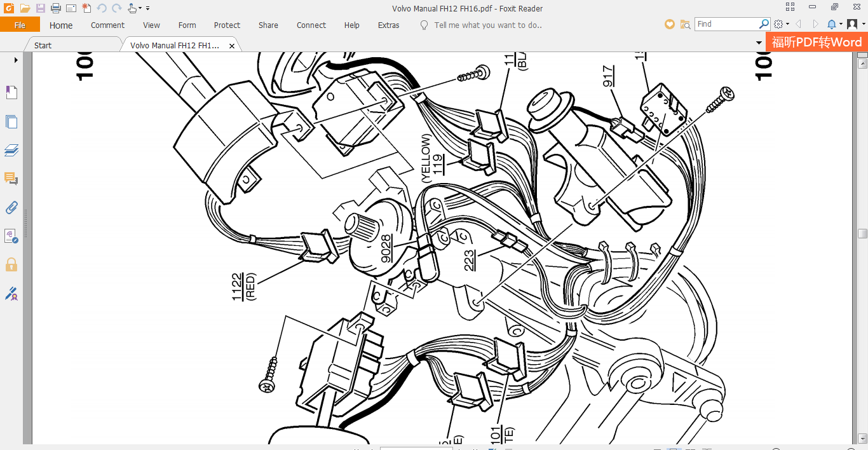Restore down the Foxit Reader window
Screen dimensions: 868x450
[834, 7]
